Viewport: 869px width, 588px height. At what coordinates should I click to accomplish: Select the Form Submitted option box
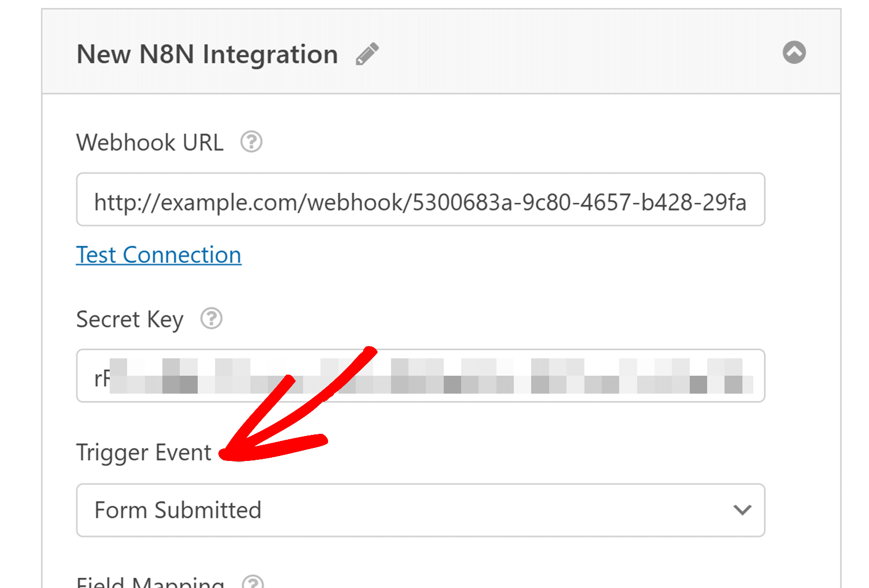click(x=421, y=510)
